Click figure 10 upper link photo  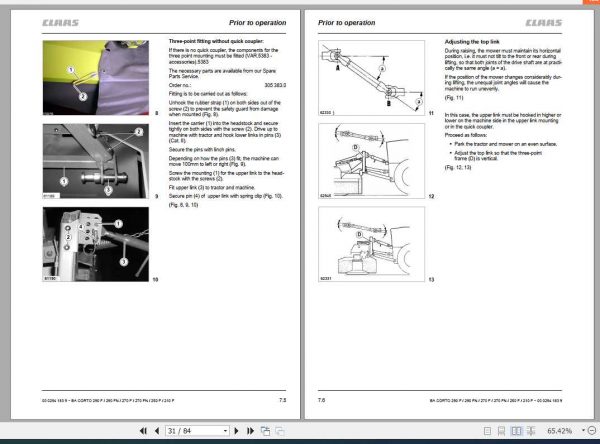click(96, 245)
